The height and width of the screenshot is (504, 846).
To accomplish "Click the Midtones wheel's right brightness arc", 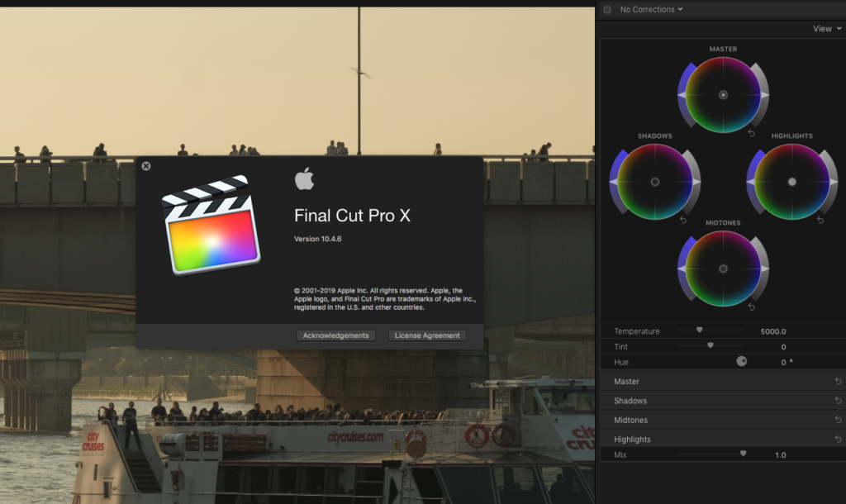I will coord(763,269).
